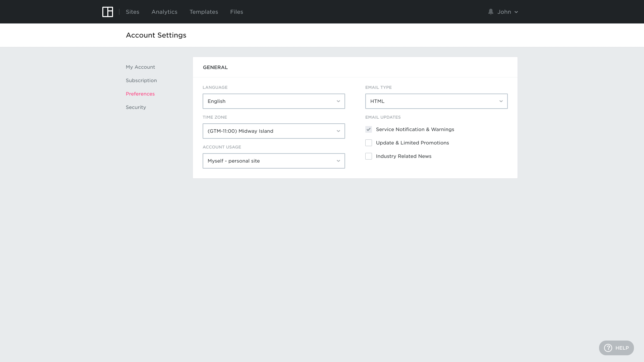
Task: Click the app logo icon in navbar
Action: [x=108, y=12]
